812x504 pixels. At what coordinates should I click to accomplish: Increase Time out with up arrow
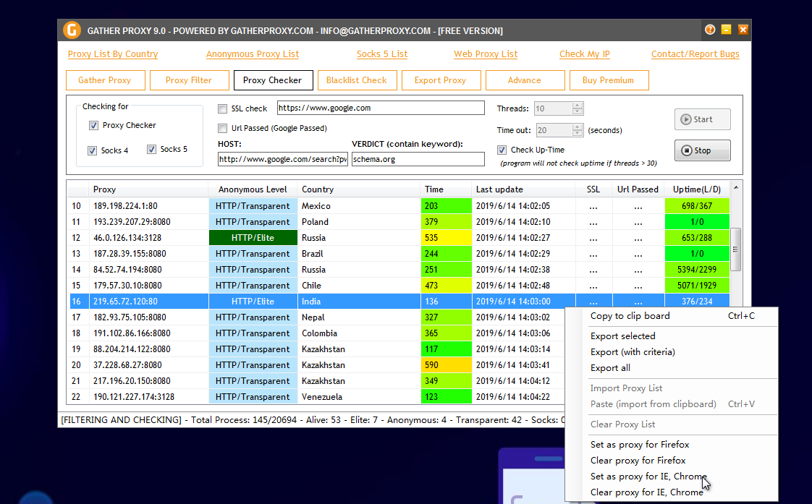[578, 127]
